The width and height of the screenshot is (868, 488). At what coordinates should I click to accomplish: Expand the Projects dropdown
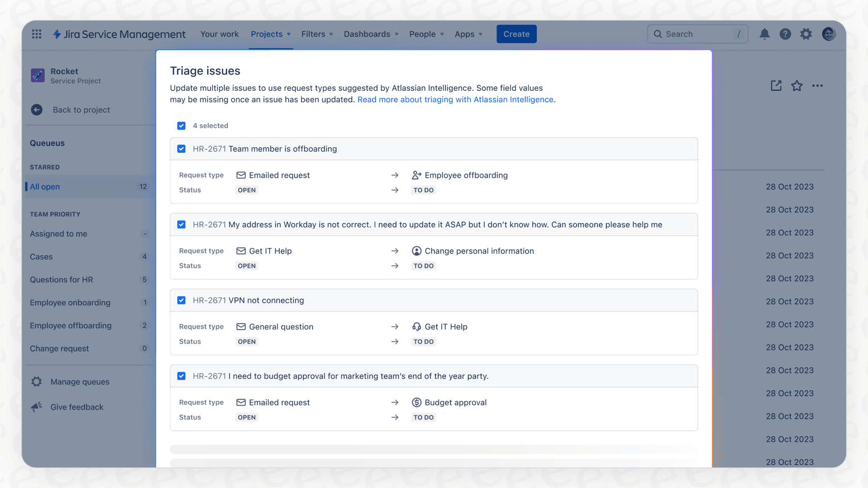tap(270, 34)
